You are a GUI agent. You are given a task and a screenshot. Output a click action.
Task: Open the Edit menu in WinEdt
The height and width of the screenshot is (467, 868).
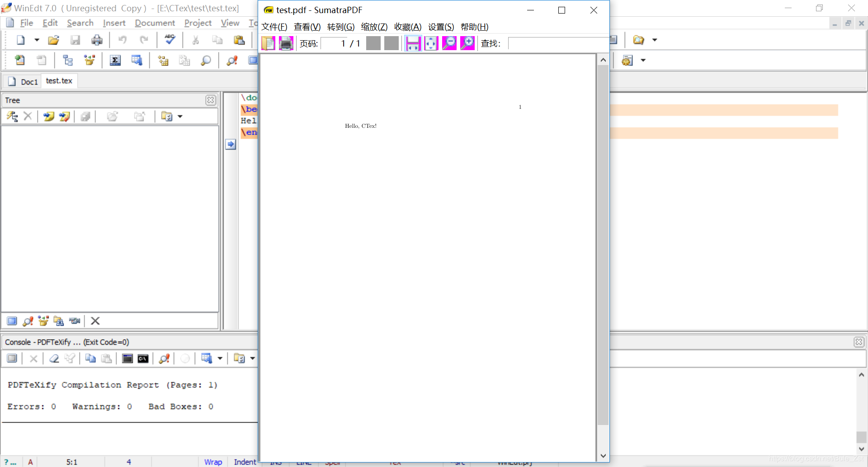click(50, 23)
